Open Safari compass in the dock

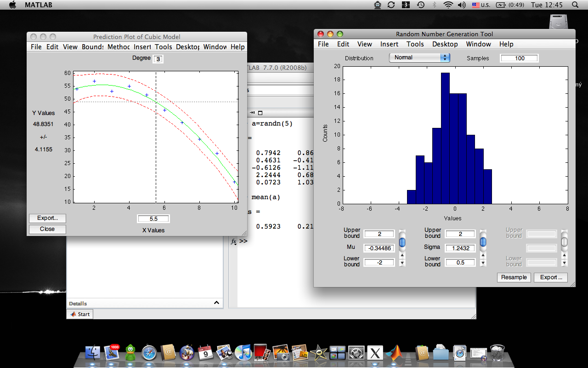150,353
